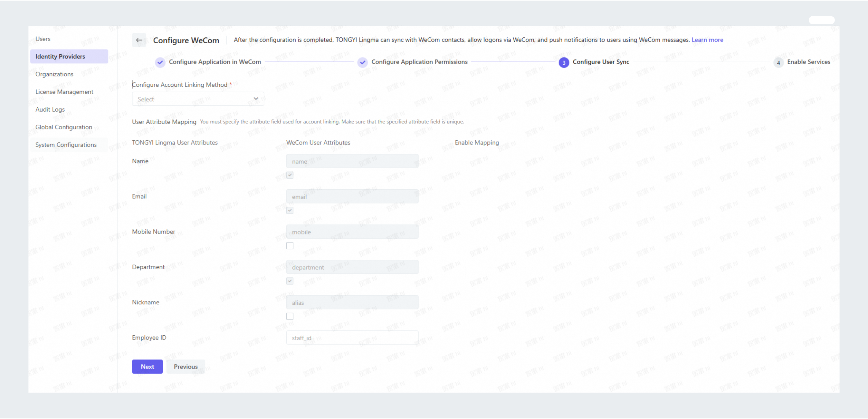Click the Nickname row label
This screenshot has height=419, width=868.
point(146,302)
